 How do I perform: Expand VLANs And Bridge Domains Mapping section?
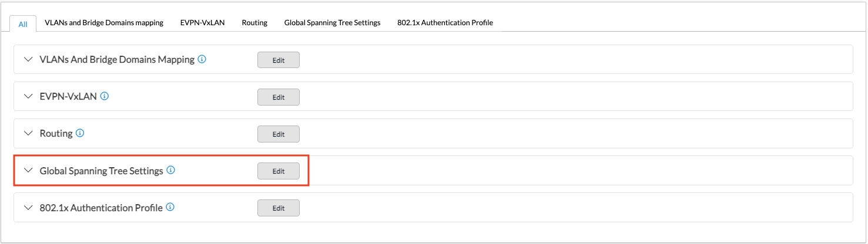click(28, 60)
